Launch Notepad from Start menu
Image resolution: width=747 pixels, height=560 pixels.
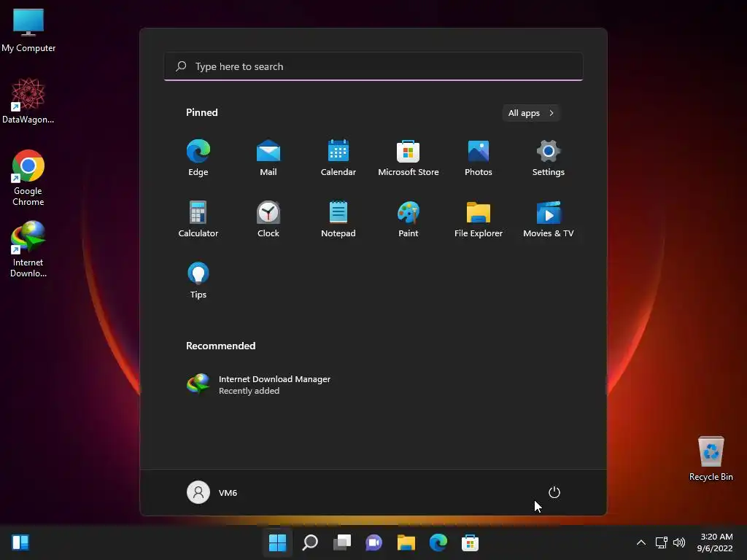338,219
